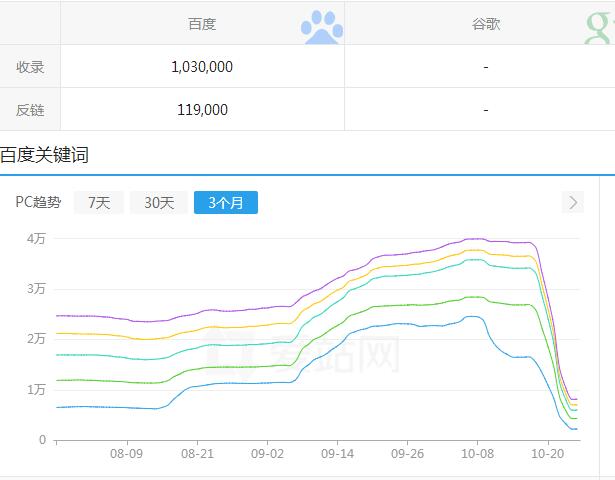Click the 反链 row label

pyautogui.click(x=30, y=110)
